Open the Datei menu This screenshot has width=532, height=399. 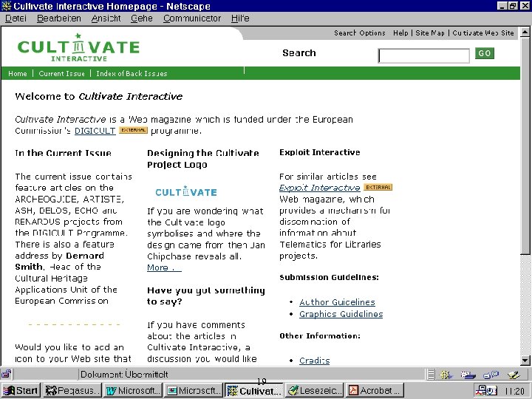(x=16, y=18)
